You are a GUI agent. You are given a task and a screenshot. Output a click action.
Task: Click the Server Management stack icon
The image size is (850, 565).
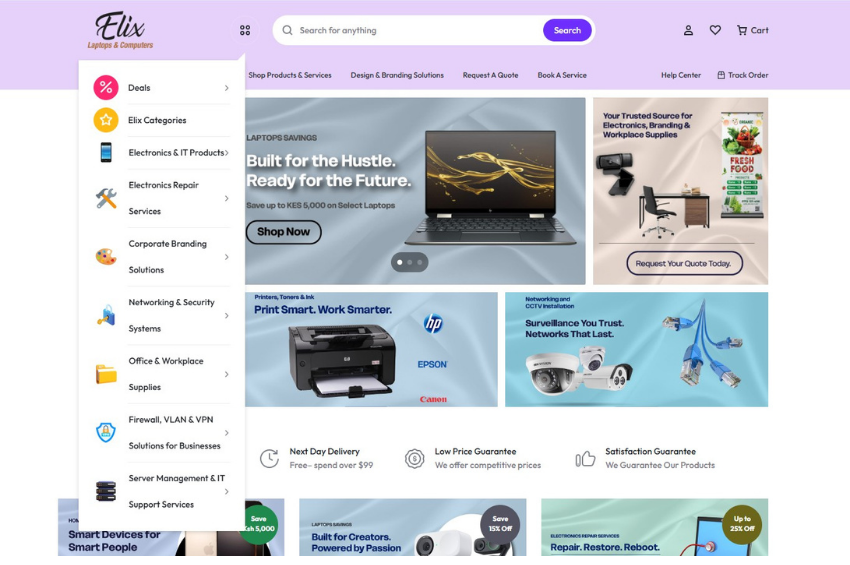106,491
